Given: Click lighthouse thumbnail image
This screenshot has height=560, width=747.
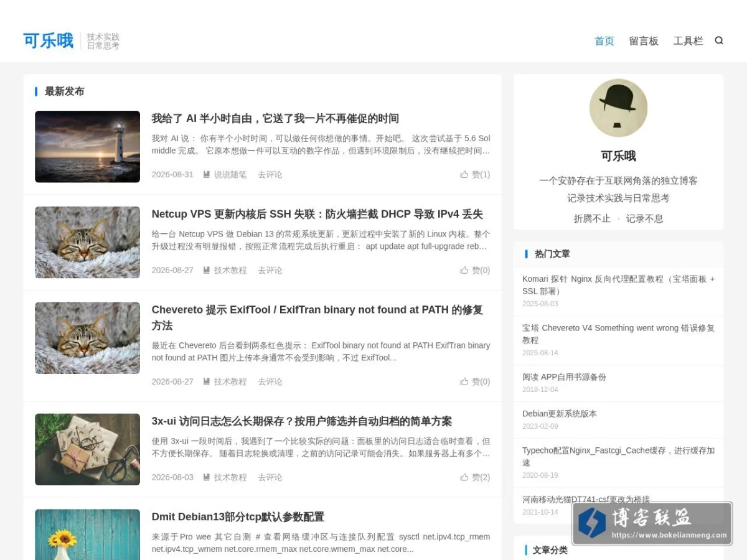Looking at the screenshot, I should click(x=87, y=147).
